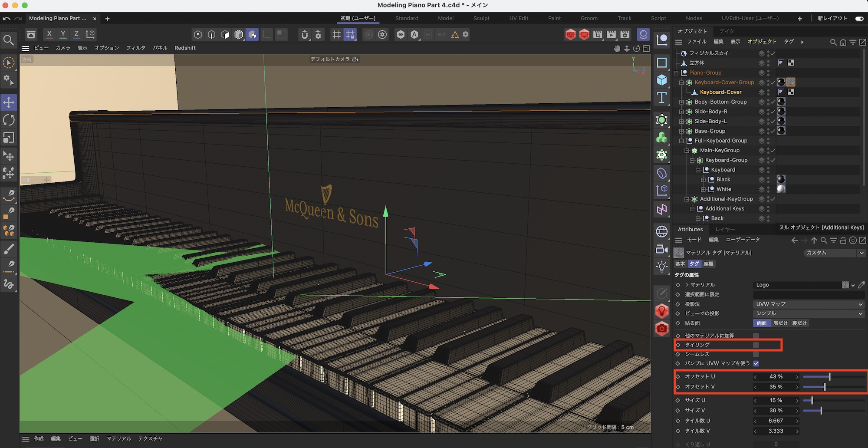Enable the タイリング checkbox
This screenshot has height=448, width=868.
(x=756, y=345)
